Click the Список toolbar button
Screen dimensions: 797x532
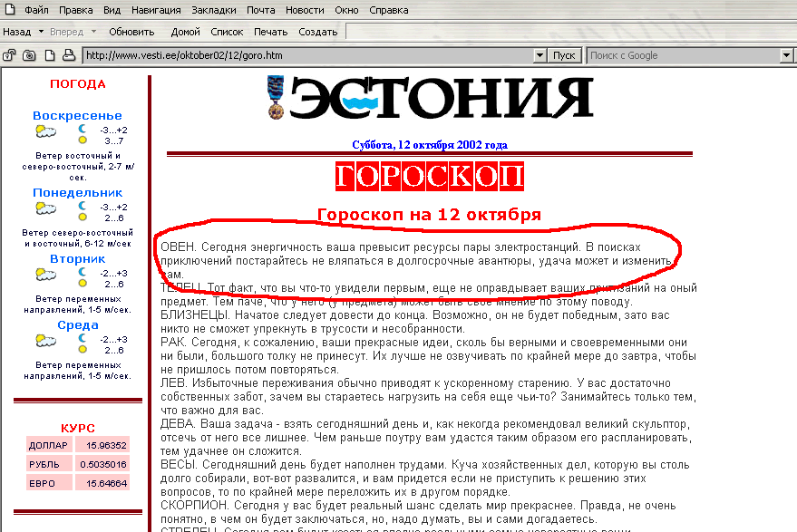point(227,32)
